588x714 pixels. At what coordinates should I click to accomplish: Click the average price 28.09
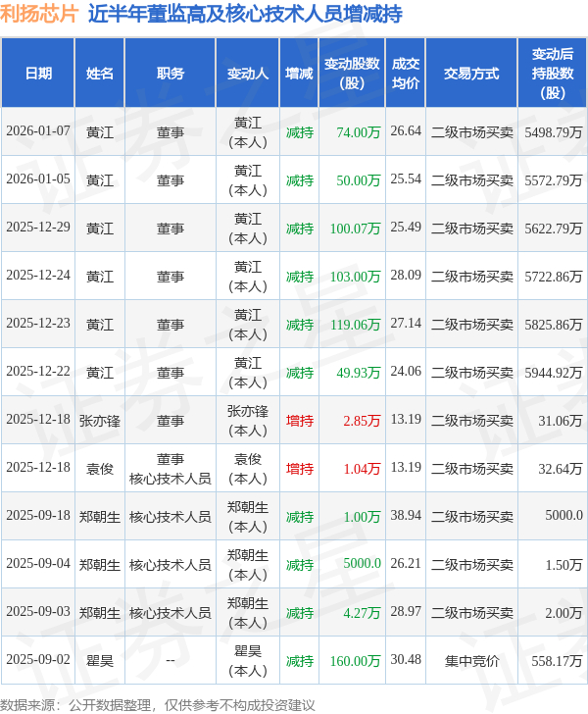pos(406,276)
